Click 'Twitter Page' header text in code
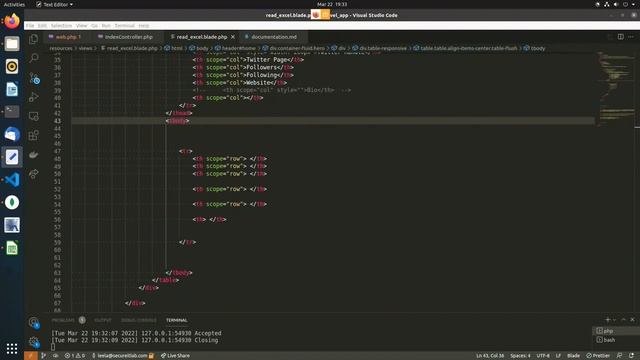640x360 pixels. 267,60
